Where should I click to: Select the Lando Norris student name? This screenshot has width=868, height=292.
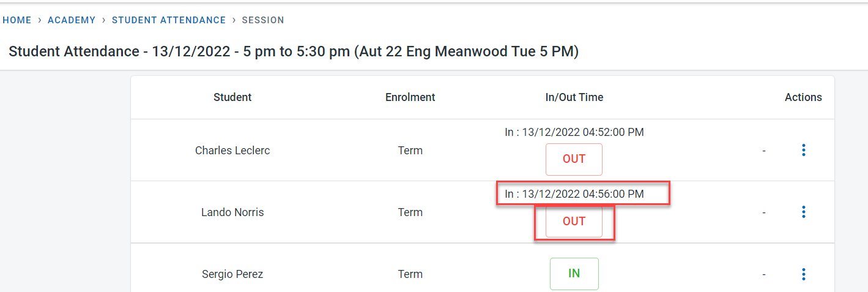coord(232,212)
